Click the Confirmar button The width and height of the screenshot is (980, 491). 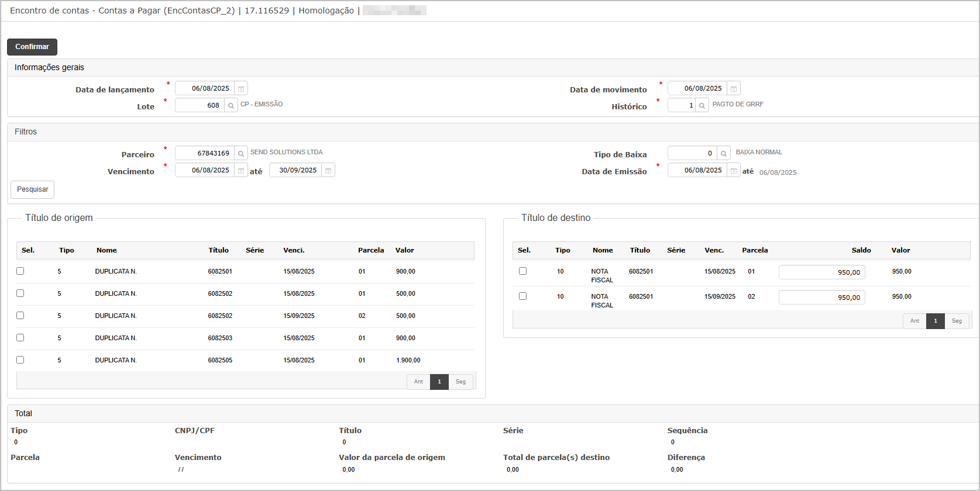click(x=32, y=47)
